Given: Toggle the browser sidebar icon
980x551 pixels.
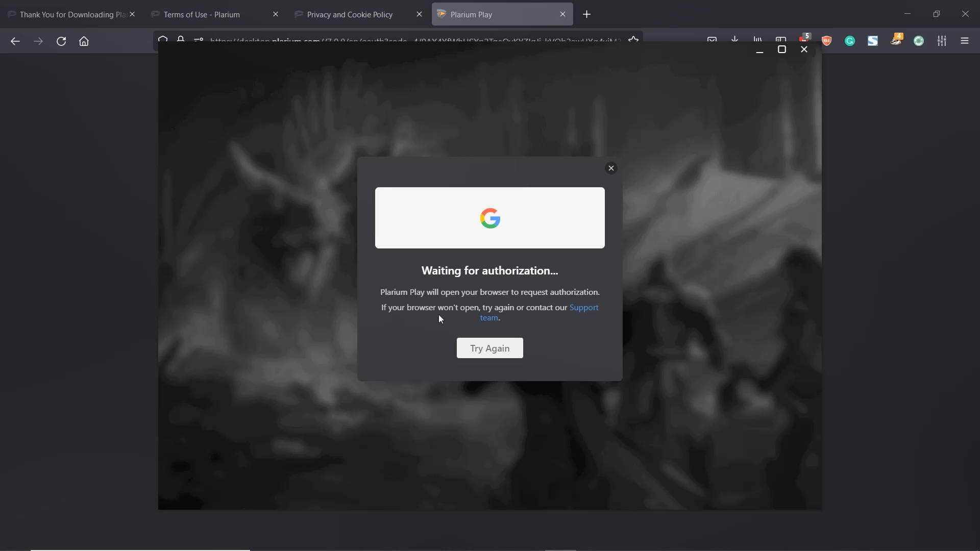Looking at the screenshot, I should [781, 40].
